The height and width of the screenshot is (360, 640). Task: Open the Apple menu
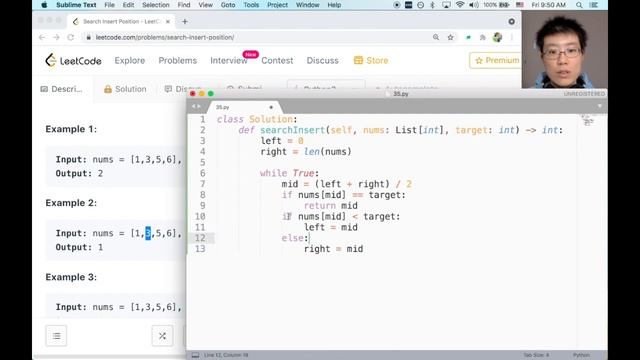point(44,5)
